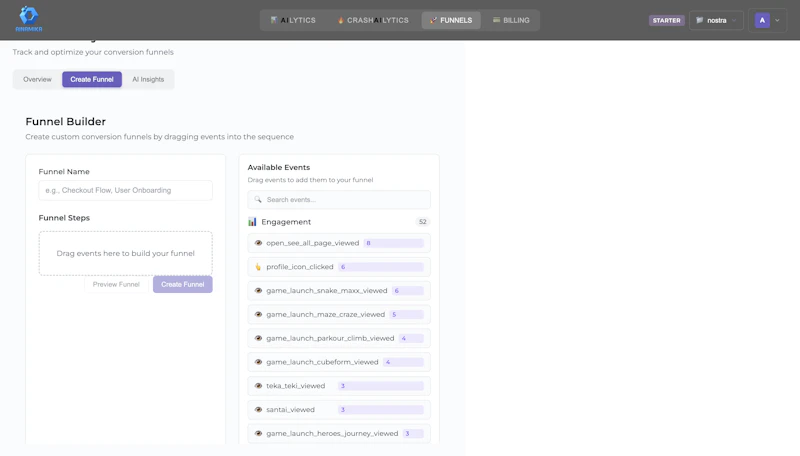Select the FUNNELS tab

451,20
